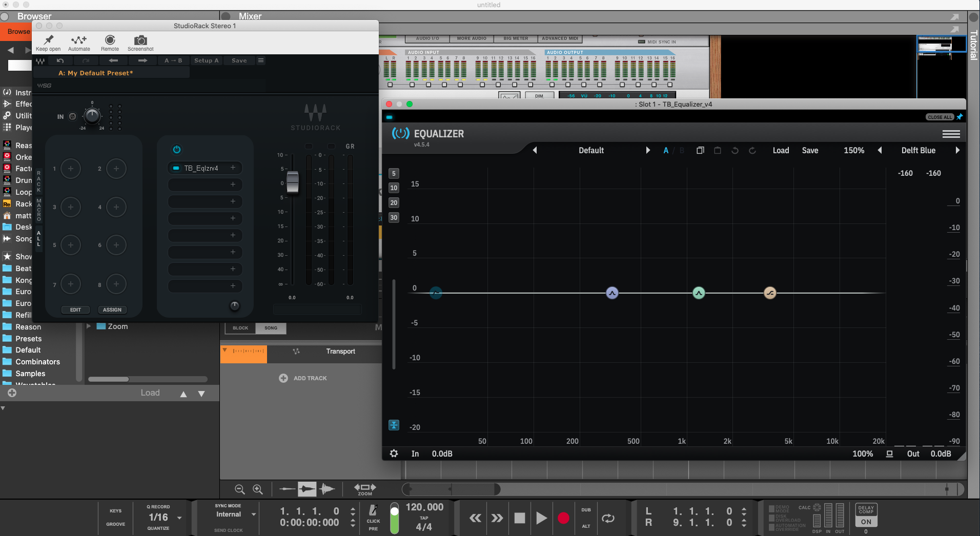Click CLOSE ALL in Equalizer slot window
980x536 pixels.
940,117
